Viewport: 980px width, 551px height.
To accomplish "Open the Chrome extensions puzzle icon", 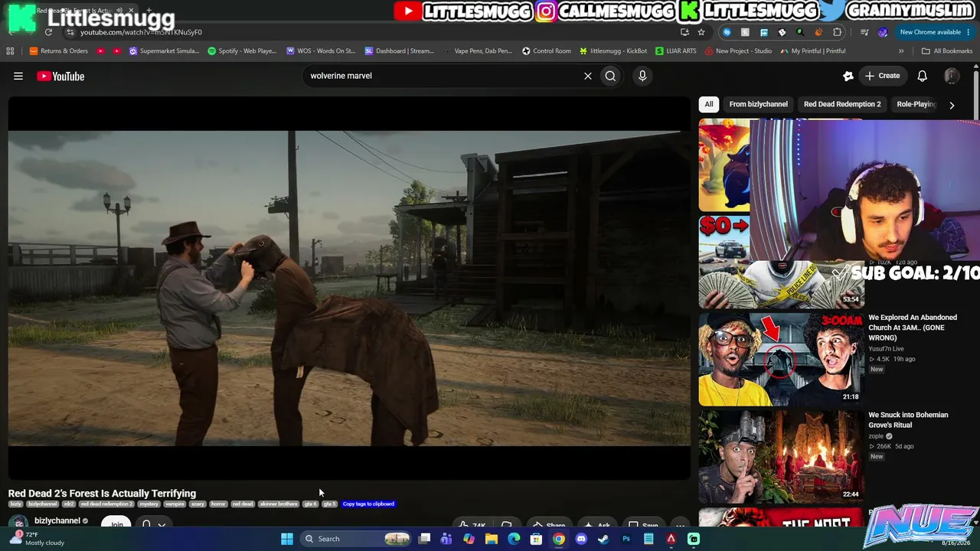I will (837, 32).
